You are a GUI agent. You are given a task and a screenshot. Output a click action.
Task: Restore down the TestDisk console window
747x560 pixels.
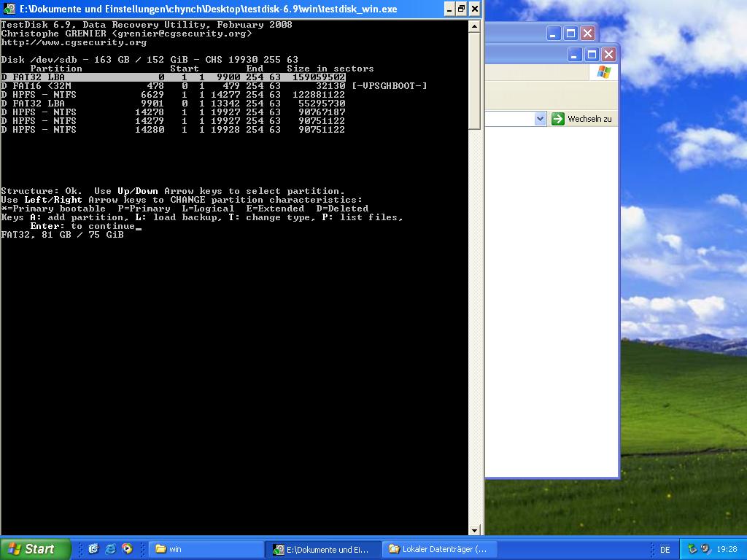pyautogui.click(x=462, y=9)
